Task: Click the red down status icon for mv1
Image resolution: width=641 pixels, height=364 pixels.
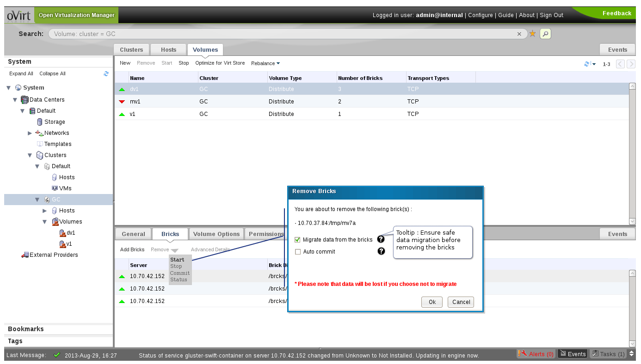Action: coord(122,102)
